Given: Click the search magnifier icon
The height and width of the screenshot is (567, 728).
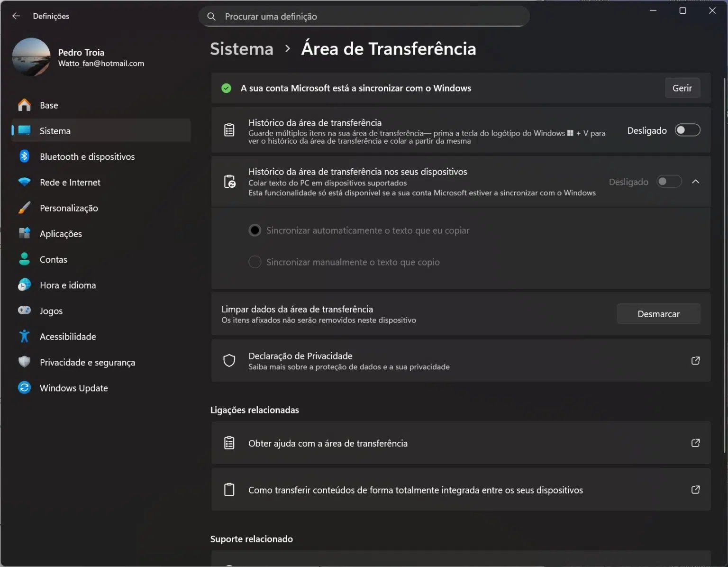Looking at the screenshot, I should [x=211, y=17].
